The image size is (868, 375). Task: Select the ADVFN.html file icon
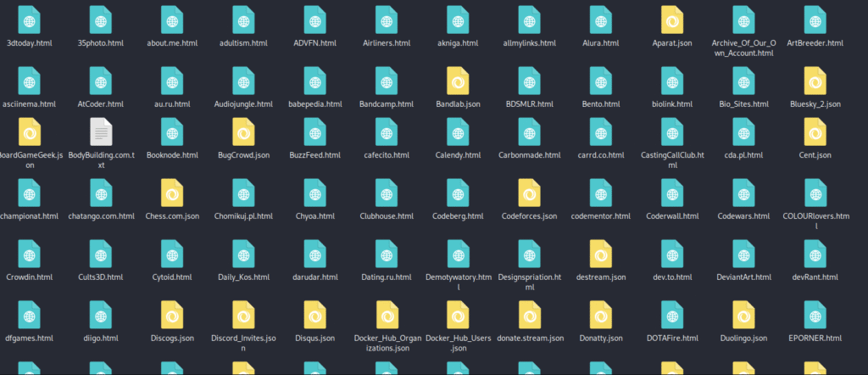(315, 20)
